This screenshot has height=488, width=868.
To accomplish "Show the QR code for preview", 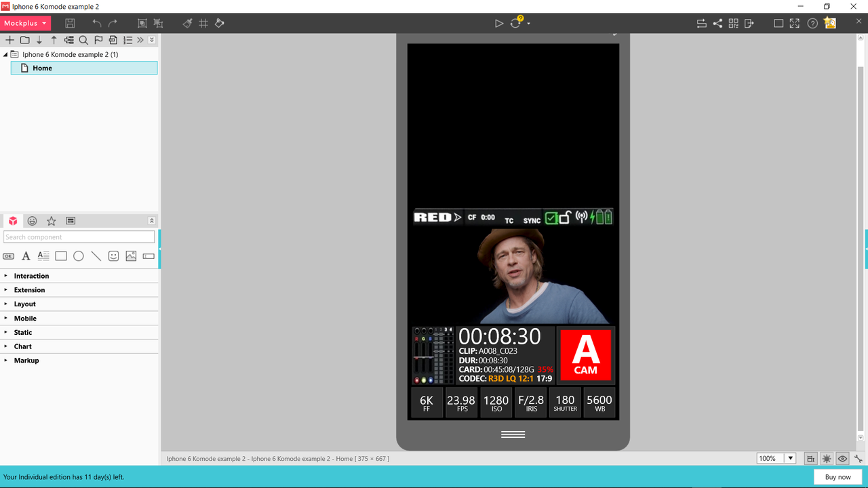I will [x=733, y=23].
